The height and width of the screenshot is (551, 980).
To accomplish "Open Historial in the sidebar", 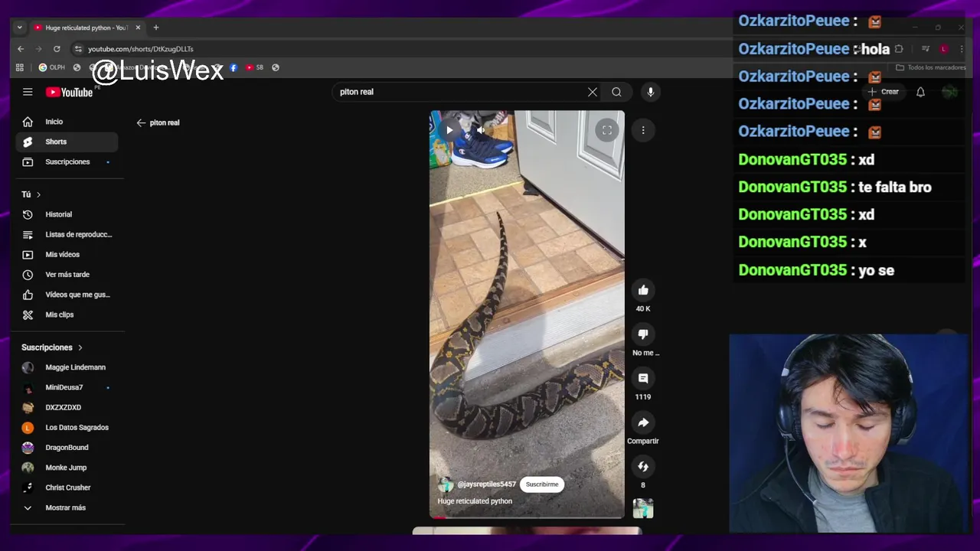I will click(67, 214).
